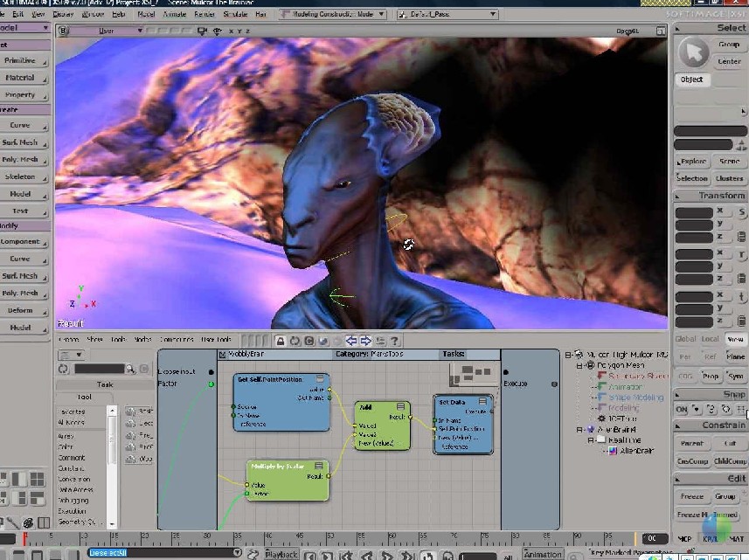Toggle Prop proportional modeling
The width and height of the screenshot is (749, 560).
tap(711, 377)
